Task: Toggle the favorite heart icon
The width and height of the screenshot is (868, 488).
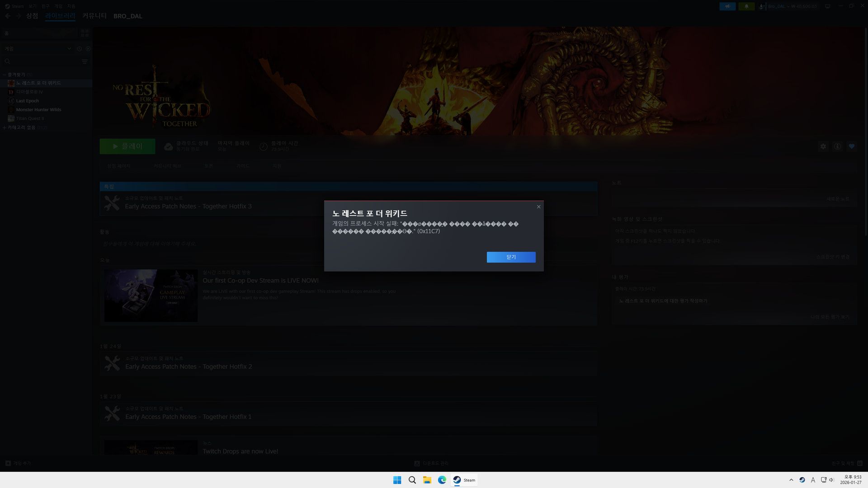Action: (852, 146)
